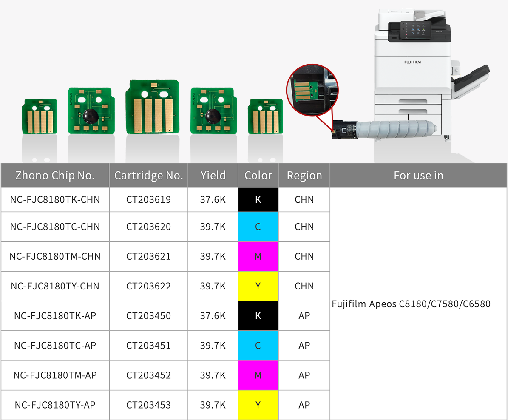Image resolution: width=508 pixels, height=420 pixels.
Task: Select the black K swatch in the CT203450 row
Action: (258, 316)
